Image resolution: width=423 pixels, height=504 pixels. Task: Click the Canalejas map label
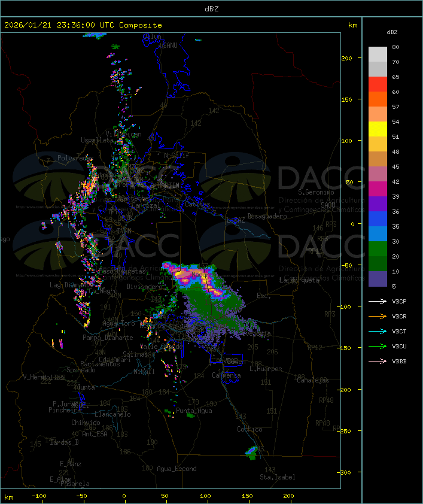313,381
